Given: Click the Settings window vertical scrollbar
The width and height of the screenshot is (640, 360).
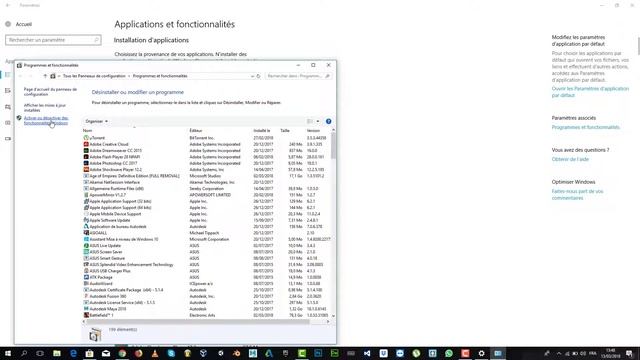Looking at the screenshot, I should tap(638, 46).
